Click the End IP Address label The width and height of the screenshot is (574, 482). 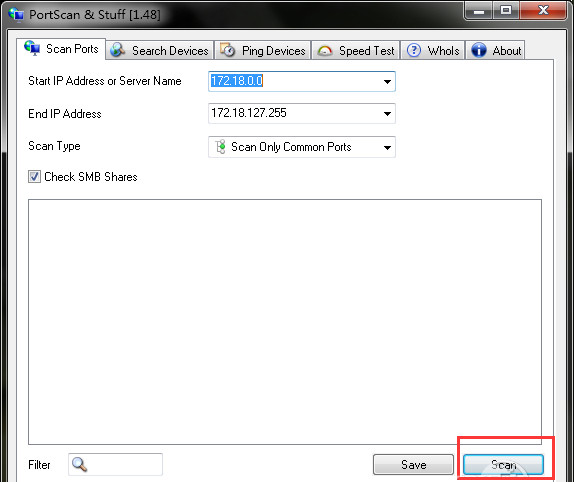(x=65, y=114)
